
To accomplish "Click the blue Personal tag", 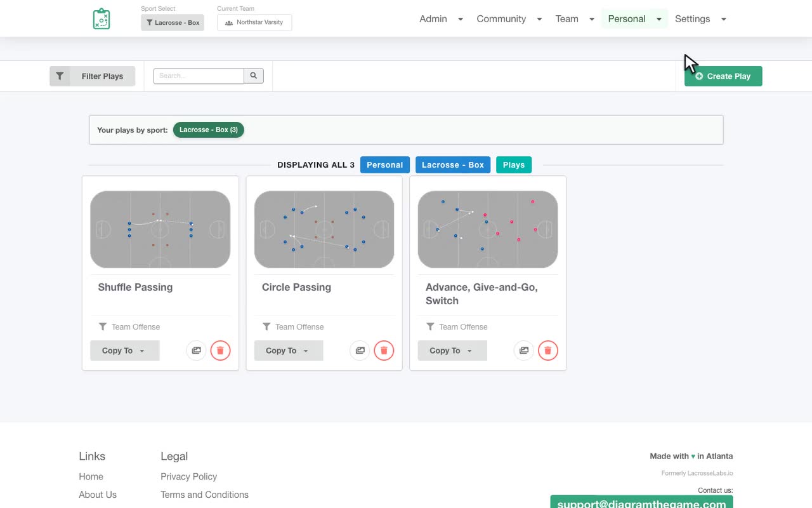I will (x=385, y=164).
